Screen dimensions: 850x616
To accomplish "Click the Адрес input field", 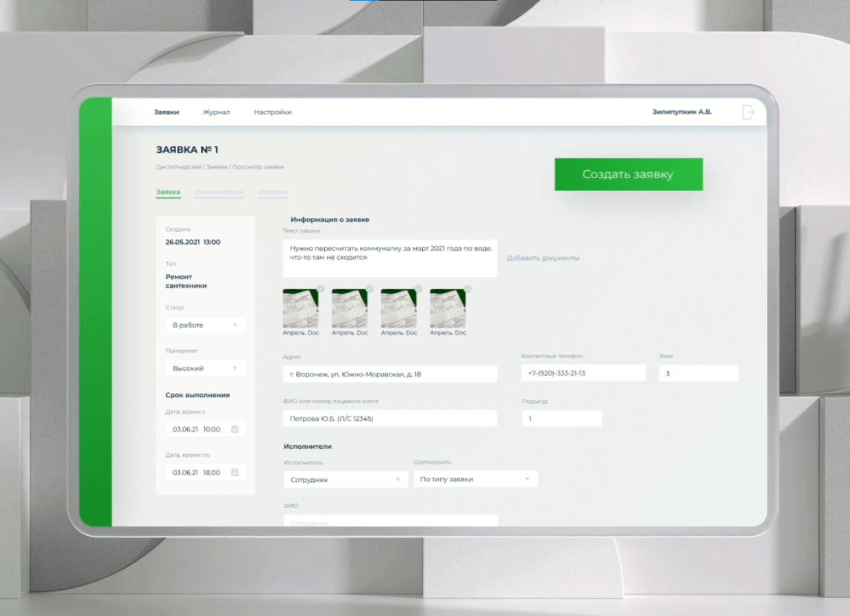I will (x=390, y=374).
